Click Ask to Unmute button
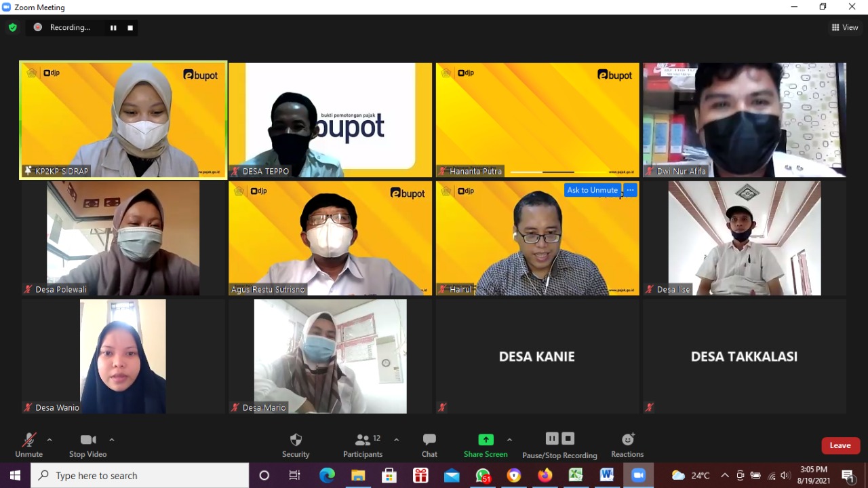The image size is (868, 488). click(592, 190)
